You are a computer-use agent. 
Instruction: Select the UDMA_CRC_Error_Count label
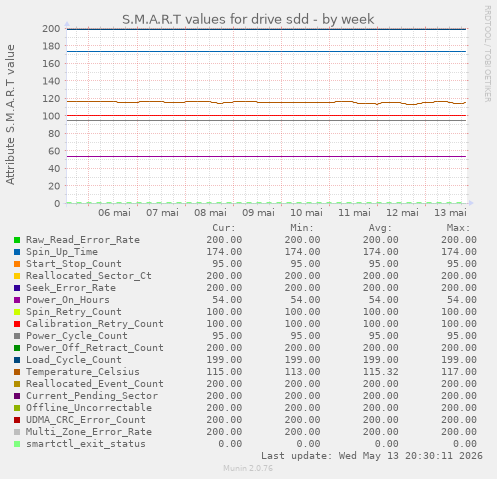pos(86,420)
